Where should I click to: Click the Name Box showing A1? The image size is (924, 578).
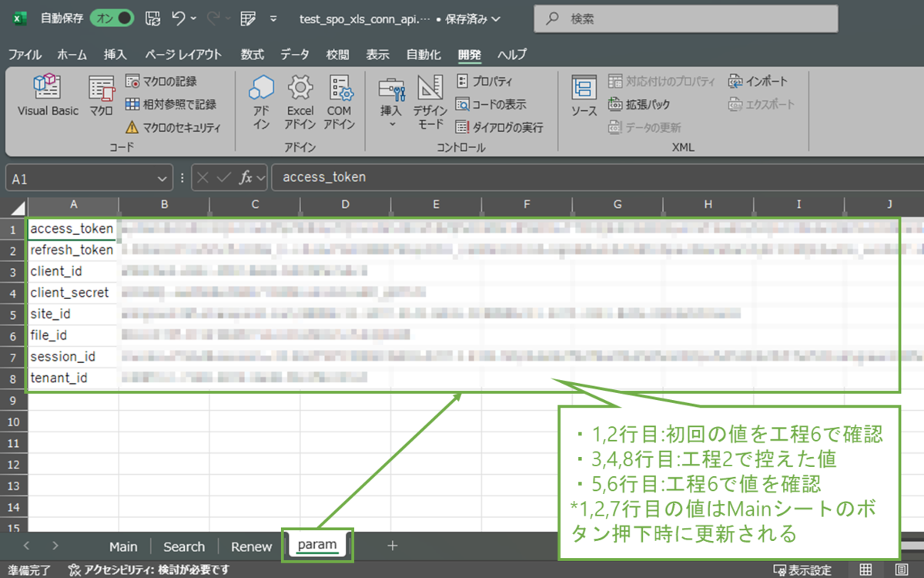click(81, 178)
